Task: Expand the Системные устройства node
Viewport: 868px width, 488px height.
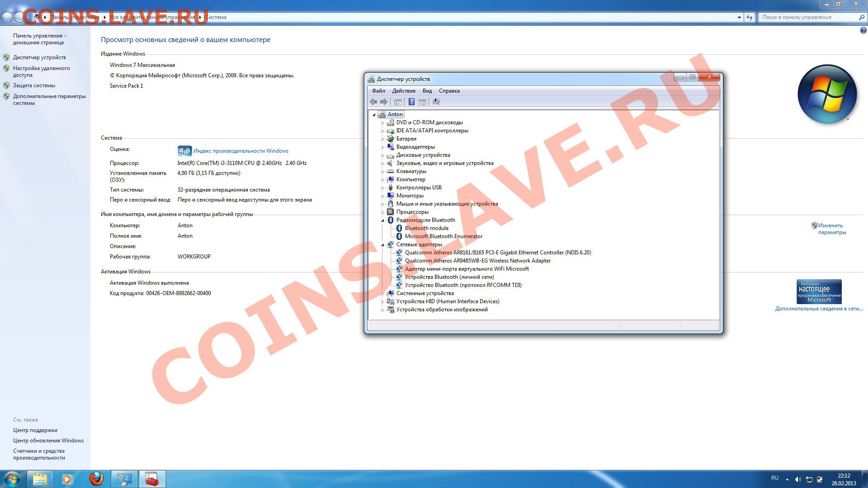Action: tap(382, 294)
